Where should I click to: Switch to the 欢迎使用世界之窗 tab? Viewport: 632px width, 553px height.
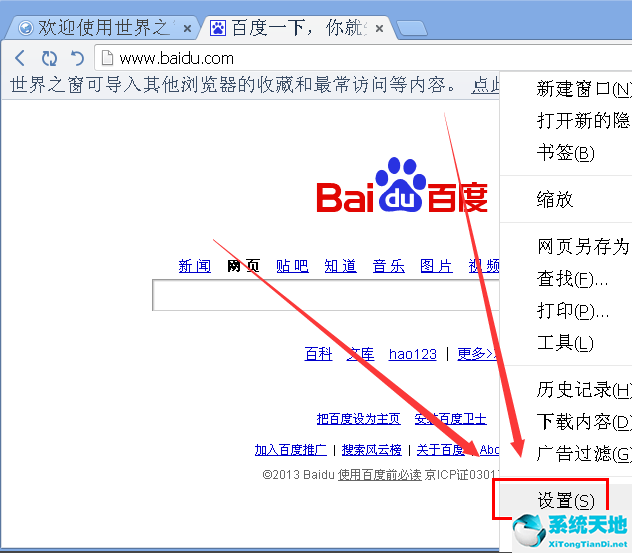point(103,28)
